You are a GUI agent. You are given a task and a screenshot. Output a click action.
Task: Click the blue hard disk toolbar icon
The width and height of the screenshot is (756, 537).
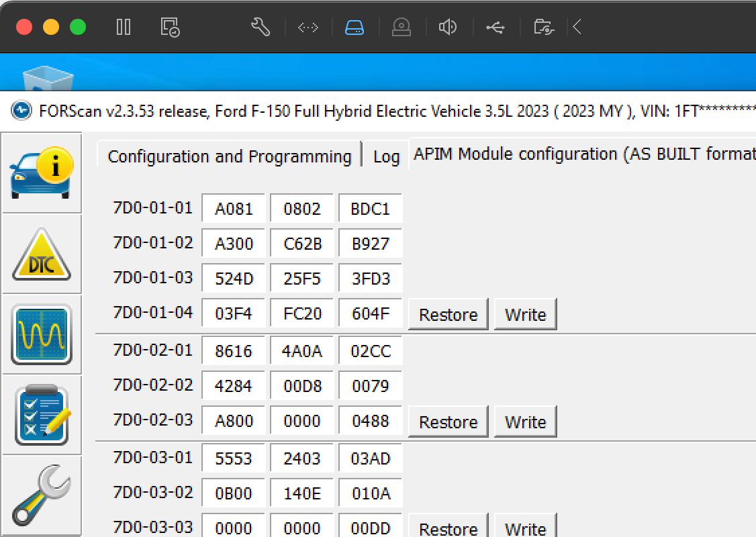pos(355,27)
